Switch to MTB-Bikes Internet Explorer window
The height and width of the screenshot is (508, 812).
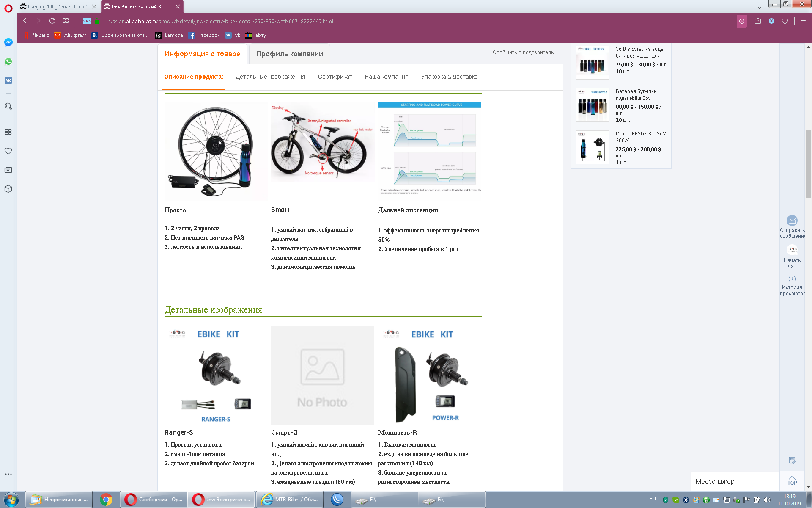point(290,500)
